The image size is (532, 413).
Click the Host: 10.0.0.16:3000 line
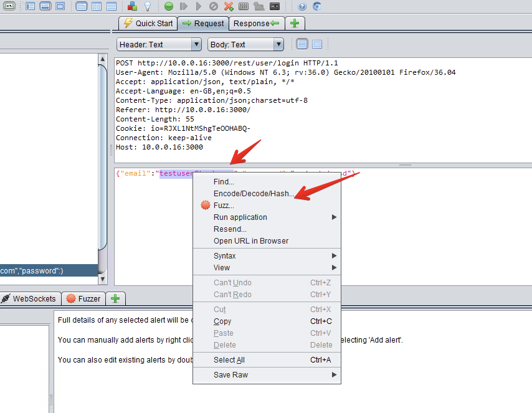159,147
